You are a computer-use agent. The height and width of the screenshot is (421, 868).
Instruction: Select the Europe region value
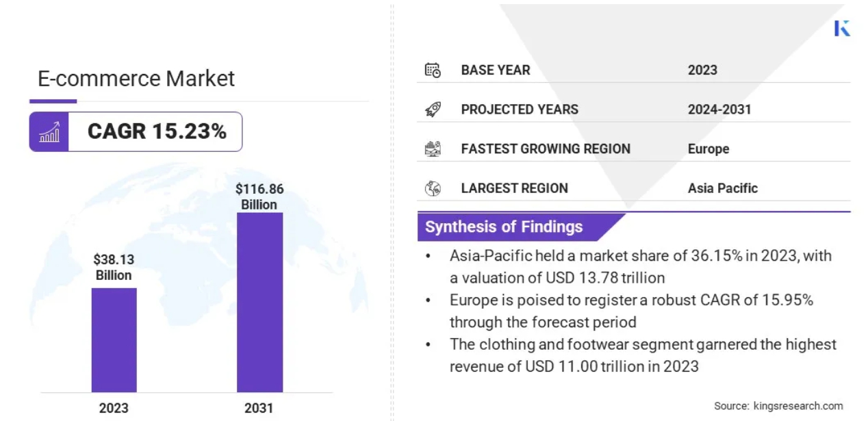coord(709,149)
